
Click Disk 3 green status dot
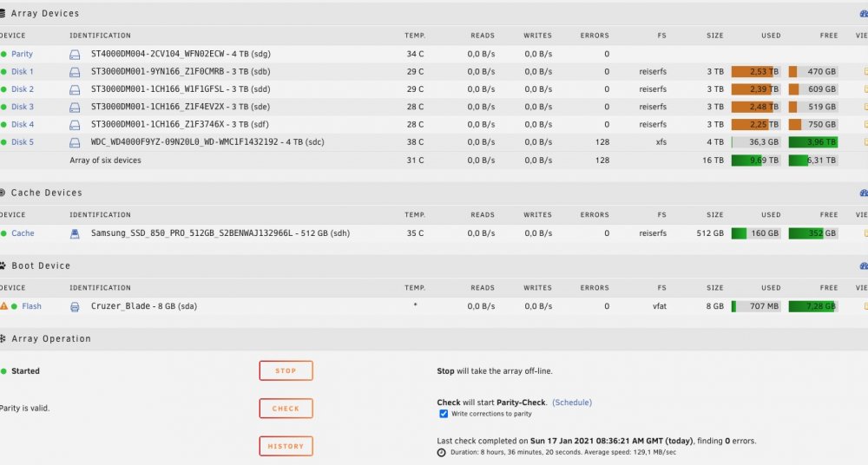pyautogui.click(x=3, y=107)
